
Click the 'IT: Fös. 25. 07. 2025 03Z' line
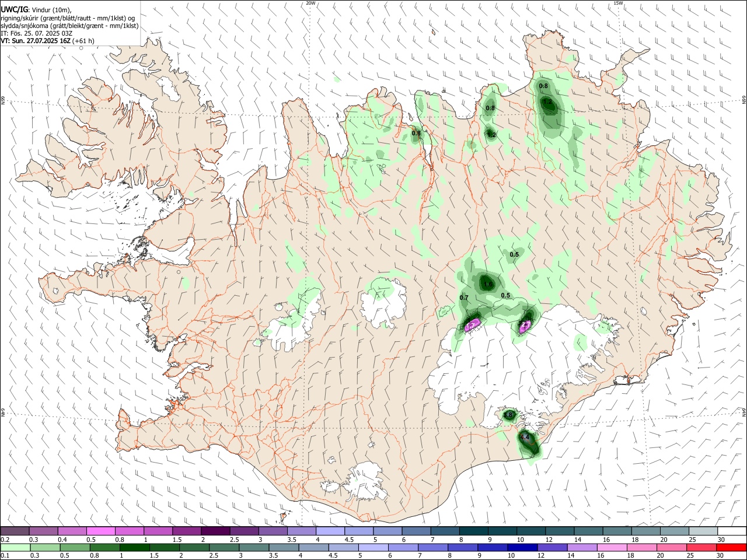(x=36, y=33)
